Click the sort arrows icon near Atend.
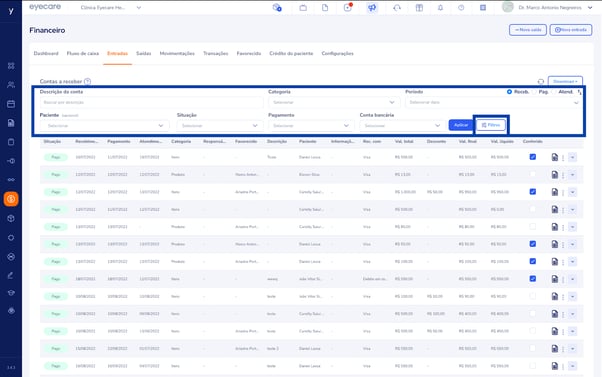The image size is (602, 377). (x=579, y=92)
